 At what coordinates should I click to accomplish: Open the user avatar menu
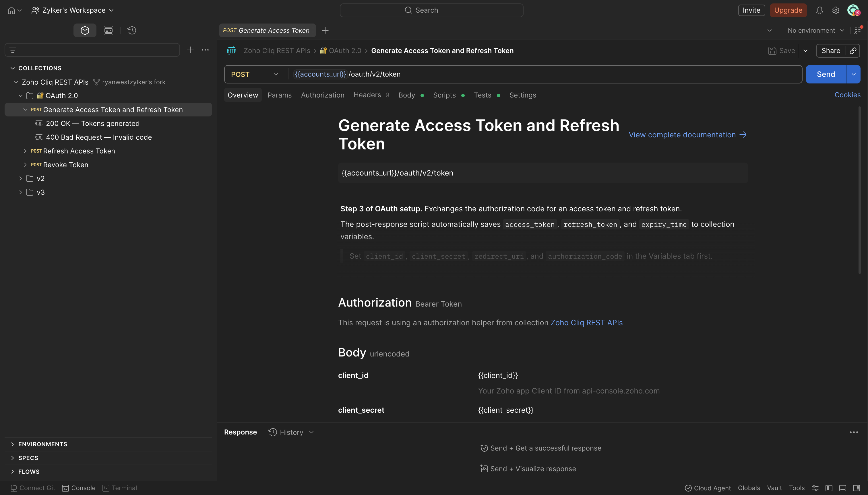(853, 10)
